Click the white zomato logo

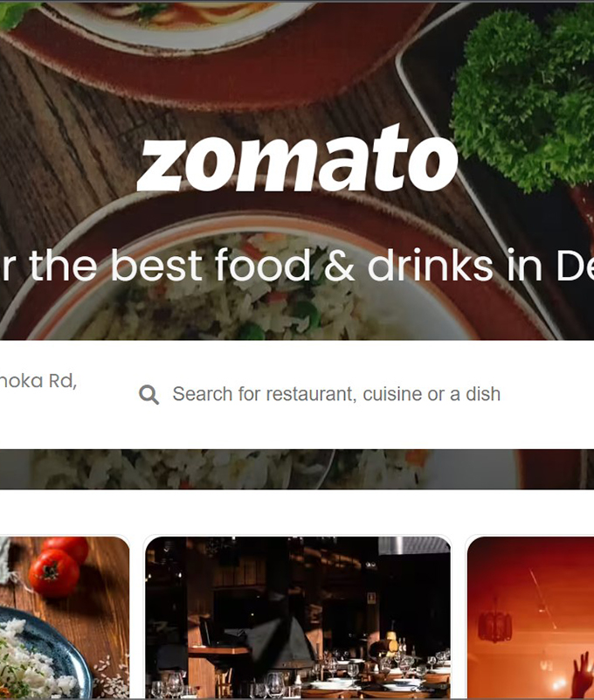click(297, 158)
